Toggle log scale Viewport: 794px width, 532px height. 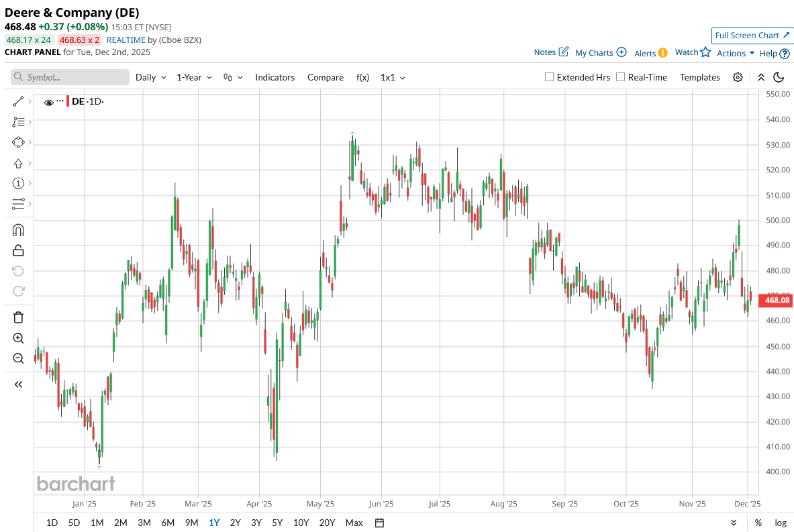tap(781, 523)
